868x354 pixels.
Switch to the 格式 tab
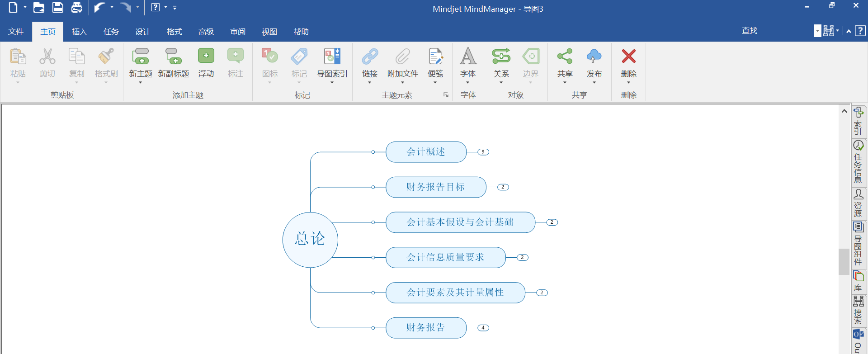click(x=174, y=32)
